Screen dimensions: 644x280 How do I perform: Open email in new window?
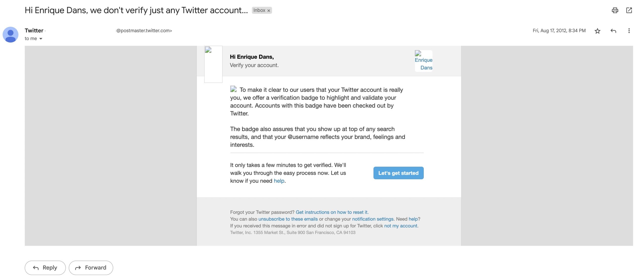(x=629, y=10)
